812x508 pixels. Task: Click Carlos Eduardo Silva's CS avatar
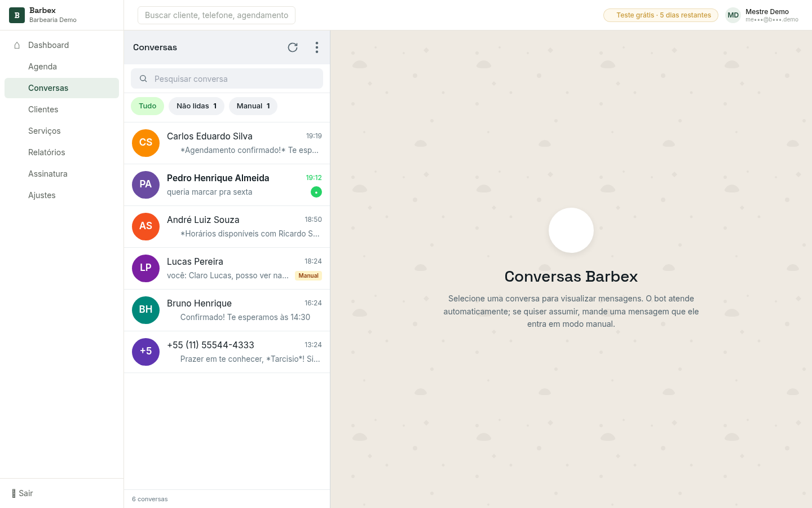click(x=145, y=143)
